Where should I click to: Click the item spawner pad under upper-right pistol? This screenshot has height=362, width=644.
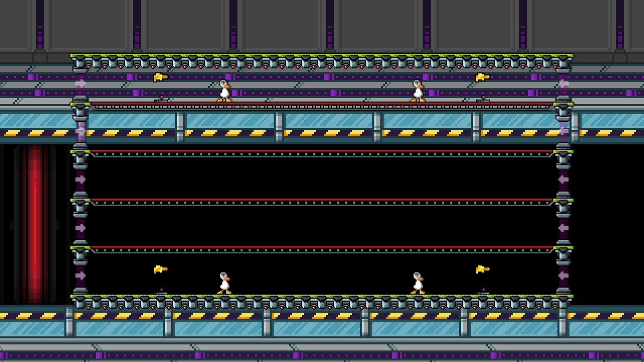(483, 99)
